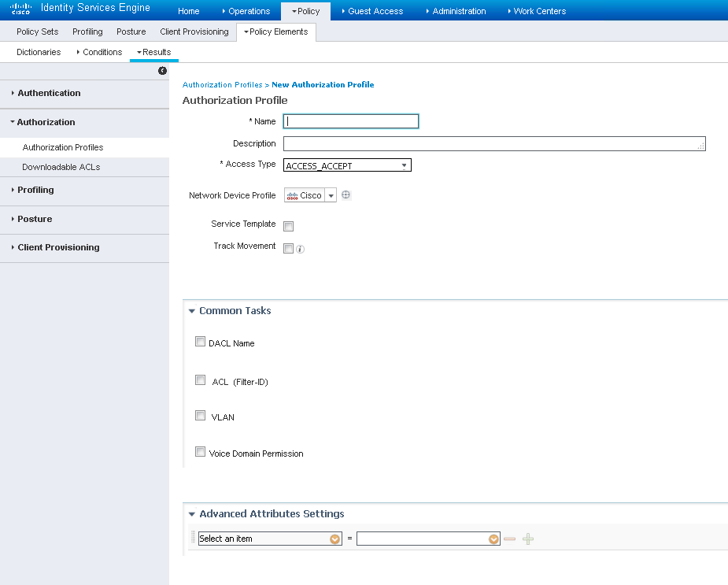Open the Home tab

tap(189, 11)
